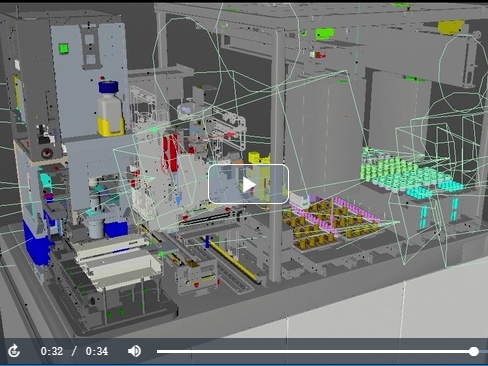Click the replay icon in control bar

point(14,351)
